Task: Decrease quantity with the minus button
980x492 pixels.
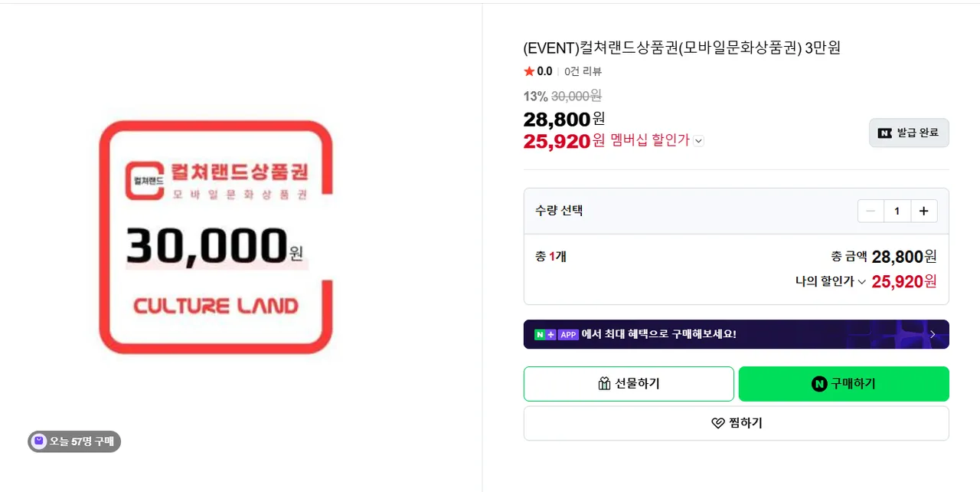Action: tap(871, 211)
